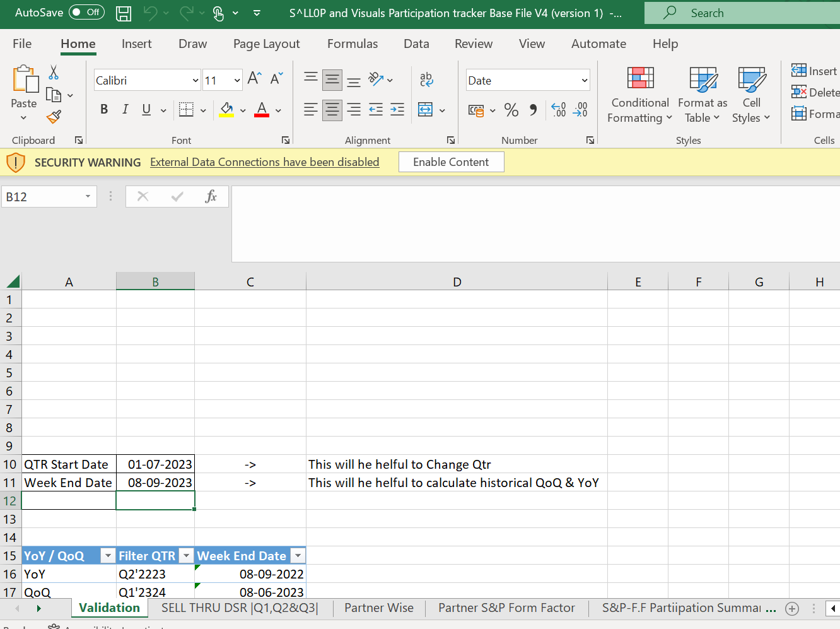Image resolution: width=840 pixels, height=629 pixels.
Task: Click the Name Box showing B12
Action: [43, 197]
